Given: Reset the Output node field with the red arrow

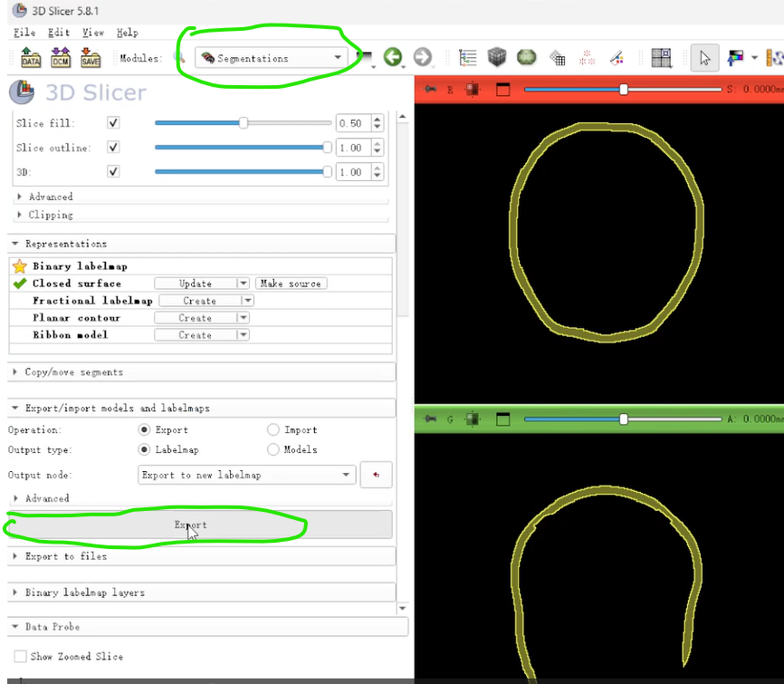Looking at the screenshot, I should pyautogui.click(x=376, y=475).
